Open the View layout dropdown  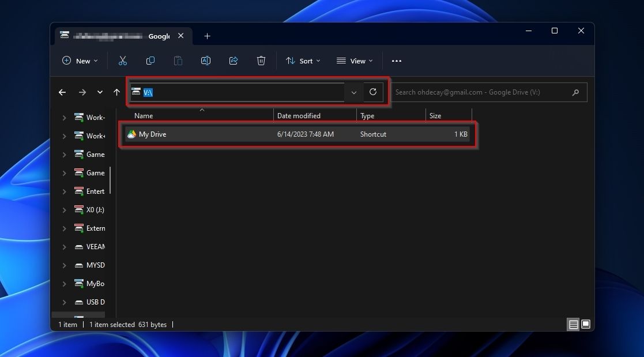pos(355,61)
